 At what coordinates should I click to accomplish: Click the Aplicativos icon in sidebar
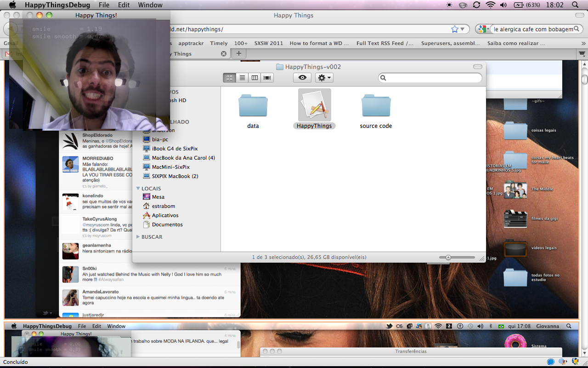click(x=147, y=215)
